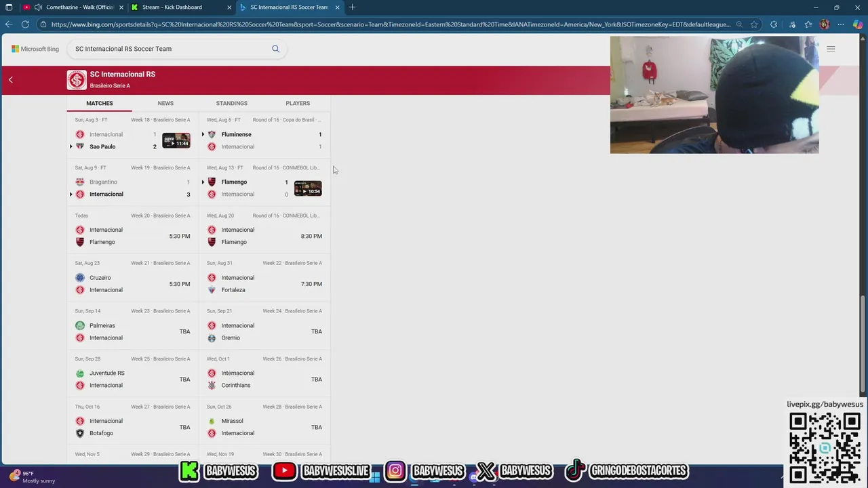Click the page vertical scrollbar

(863, 344)
